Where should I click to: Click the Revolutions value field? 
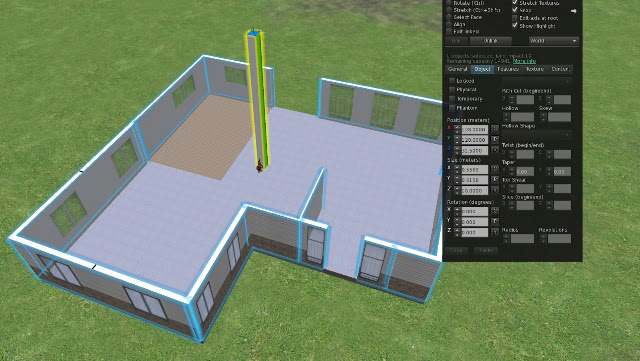pyautogui.click(x=559, y=238)
